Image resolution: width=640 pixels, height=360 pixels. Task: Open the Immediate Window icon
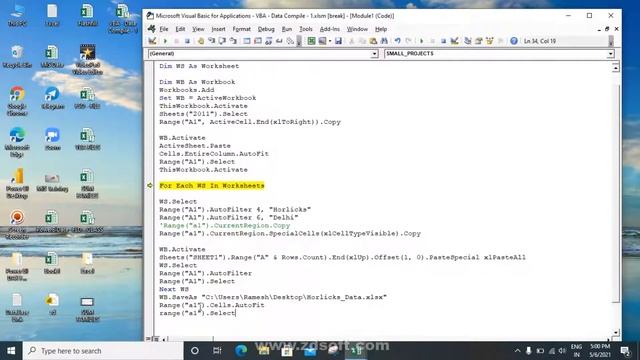coord(258,41)
